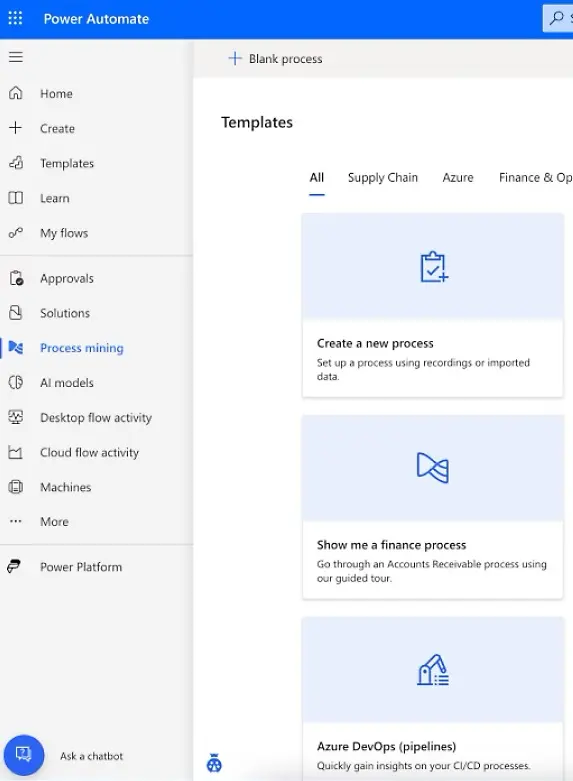
Task: Open Cloud flow activity page
Action: pyautogui.click(x=89, y=452)
